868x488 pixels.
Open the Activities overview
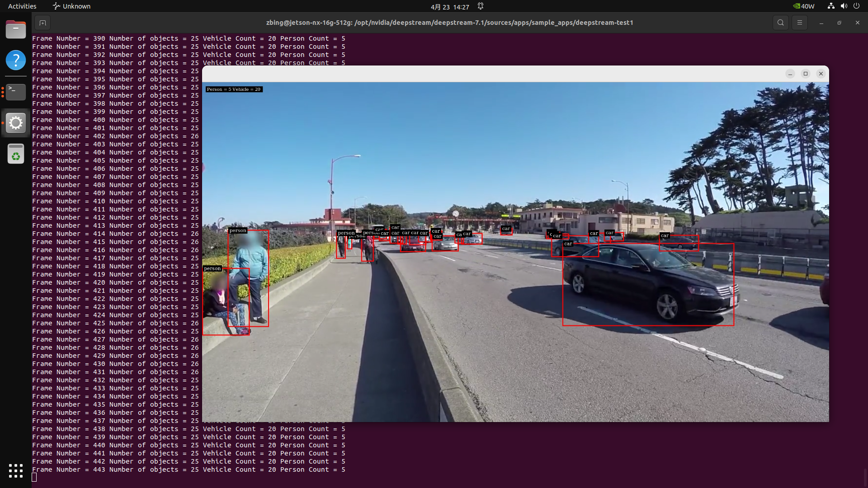coord(22,6)
